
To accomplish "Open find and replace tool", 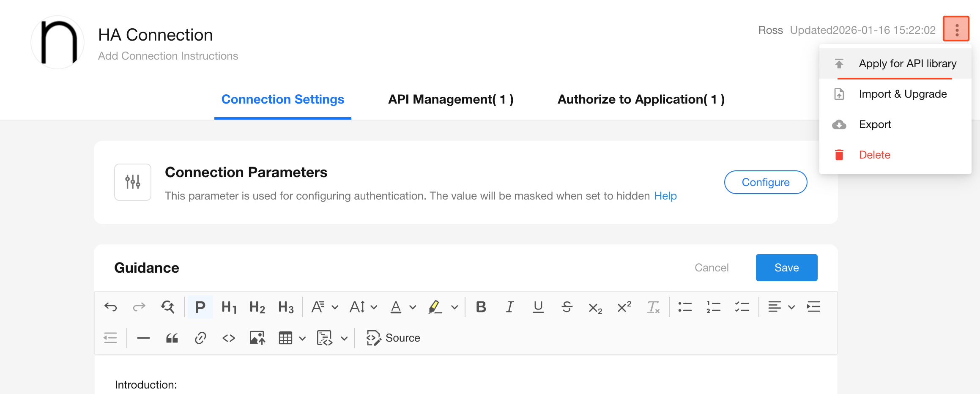I will coord(167,307).
